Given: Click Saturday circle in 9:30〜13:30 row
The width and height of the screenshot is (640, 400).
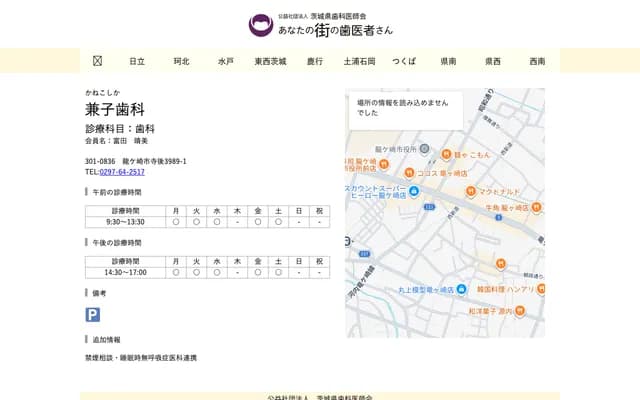Looking at the screenshot, I should [278, 222].
